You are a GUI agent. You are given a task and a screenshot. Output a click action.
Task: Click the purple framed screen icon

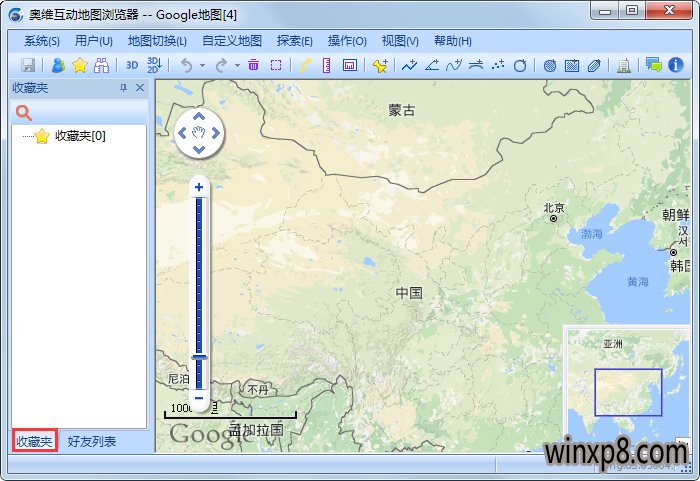point(350,65)
